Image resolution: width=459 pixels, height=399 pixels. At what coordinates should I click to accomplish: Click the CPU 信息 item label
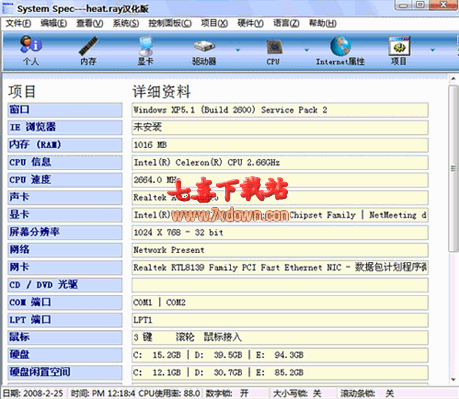65,162
